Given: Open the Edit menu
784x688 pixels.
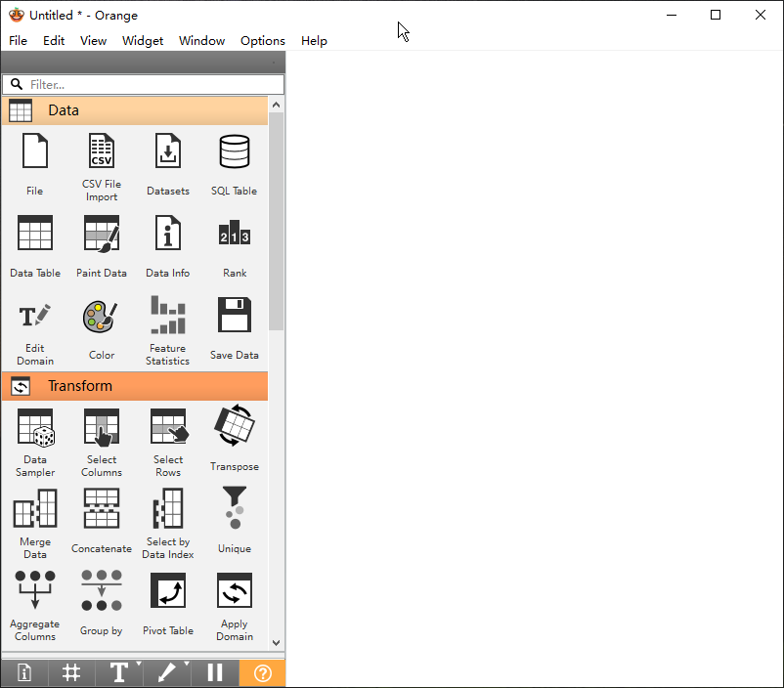Looking at the screenshot, I should click(54, 40).
